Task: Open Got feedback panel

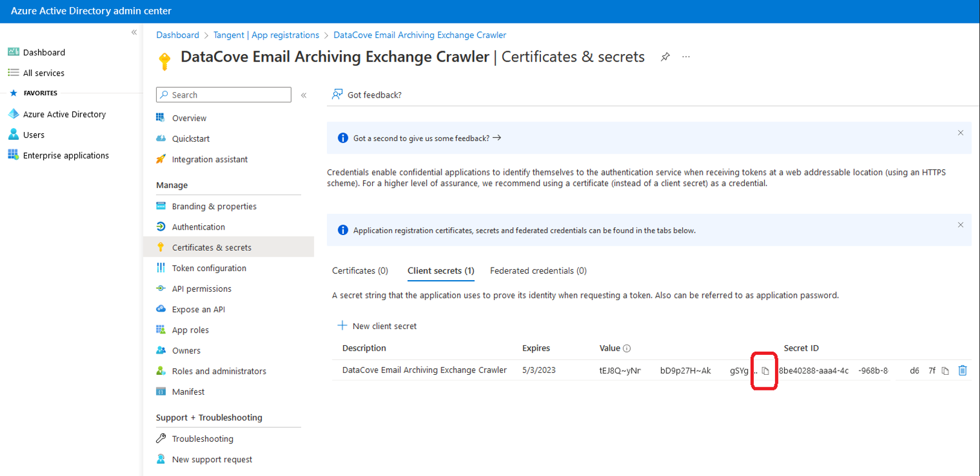Action: (367, 95)
